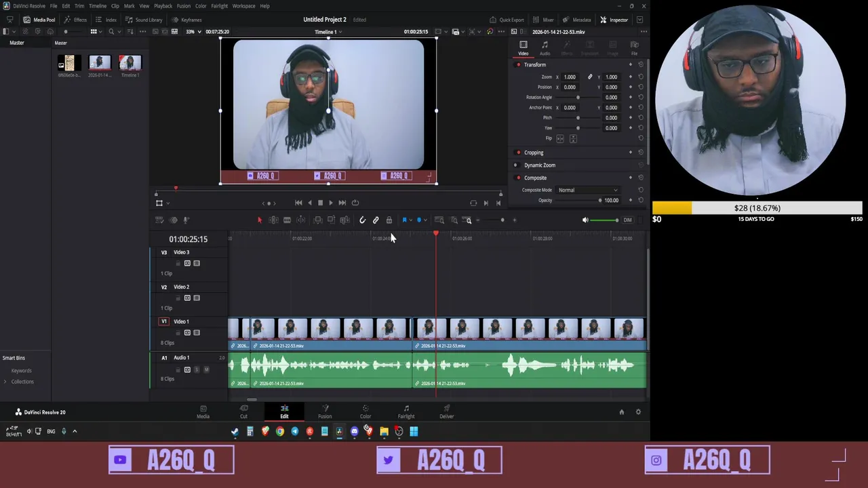Click the Play button in viewer
This screenshot has width=868, height=488.
(x=331, y=203)
